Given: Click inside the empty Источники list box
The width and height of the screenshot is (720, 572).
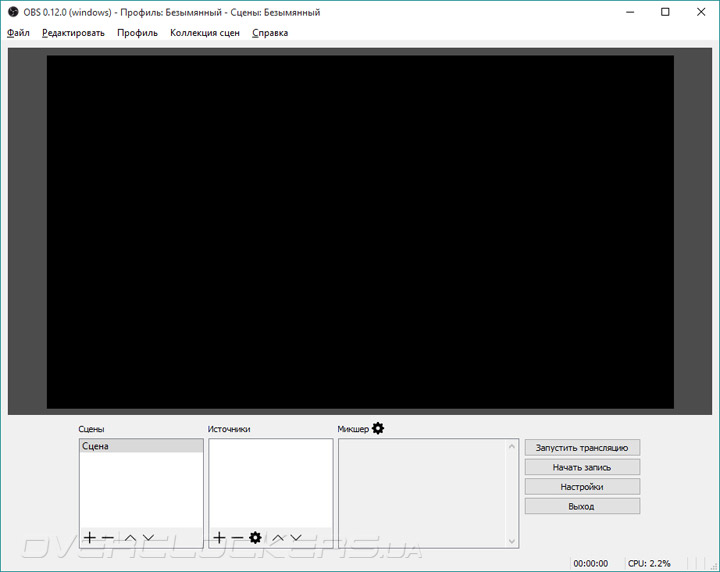Looking at the screenshot, I should coord(271,483).
